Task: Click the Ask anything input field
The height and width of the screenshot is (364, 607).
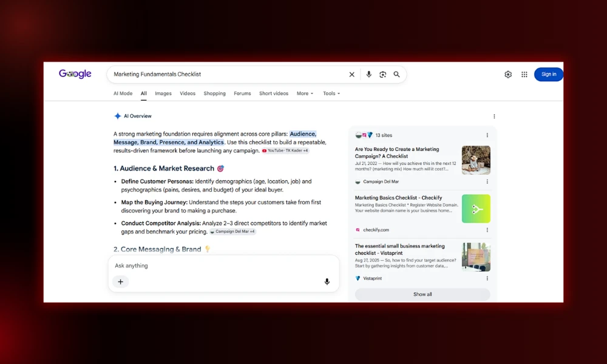Action: (x=224, y=266)
